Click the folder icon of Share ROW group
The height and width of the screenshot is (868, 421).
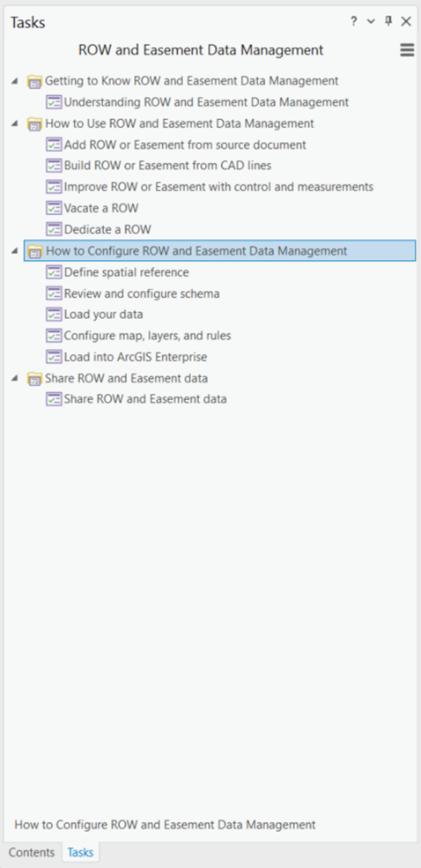[35, 379]
